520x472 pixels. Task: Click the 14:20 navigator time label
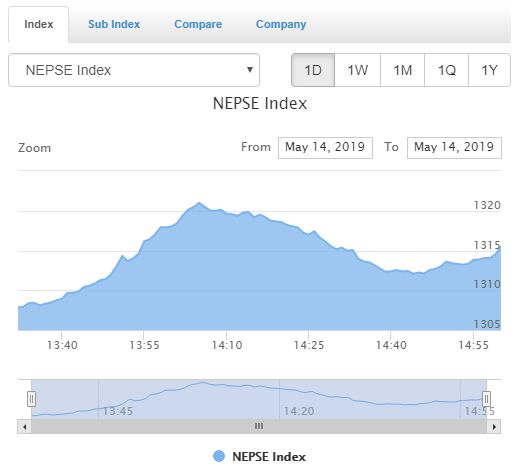(x=299, y=411)
